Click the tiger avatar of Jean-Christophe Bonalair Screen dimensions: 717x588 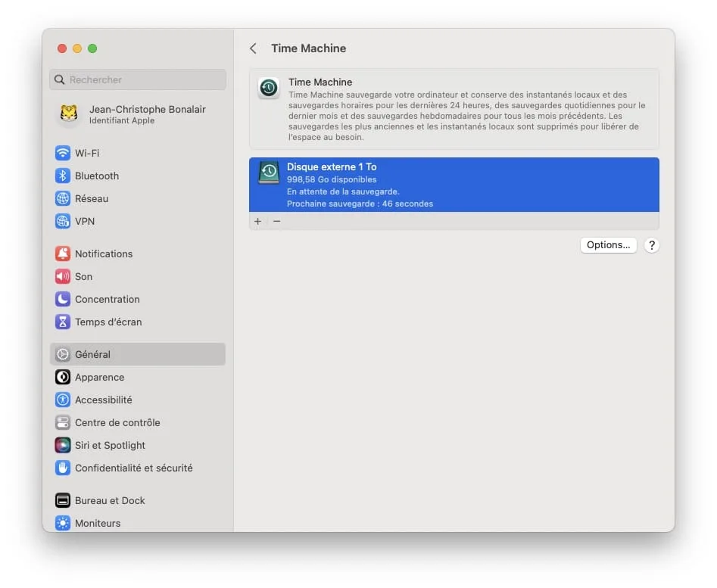pyautogui.click(x=69, y=114)
